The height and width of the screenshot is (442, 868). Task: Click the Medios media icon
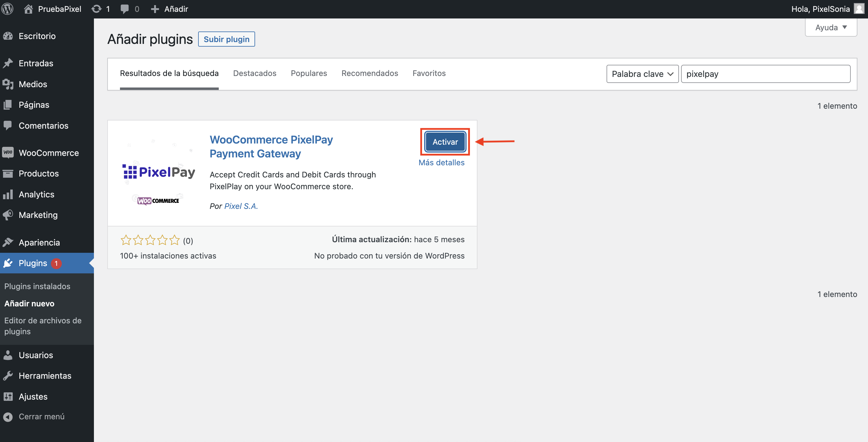[8, 84]
